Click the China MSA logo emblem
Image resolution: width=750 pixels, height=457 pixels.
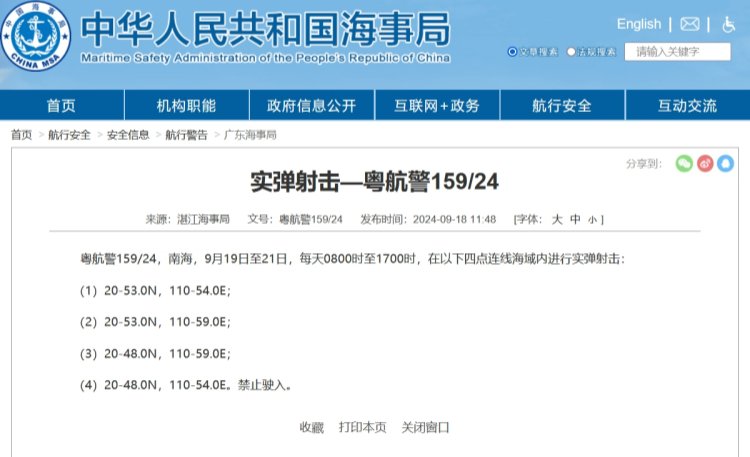click(36, 37)
